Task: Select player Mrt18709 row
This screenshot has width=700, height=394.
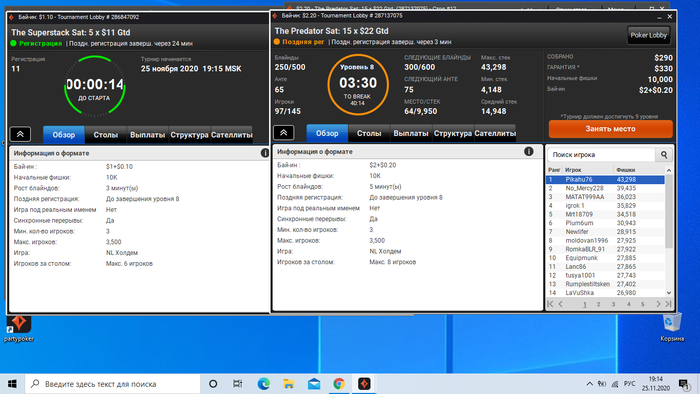Action: pos(605,214)
